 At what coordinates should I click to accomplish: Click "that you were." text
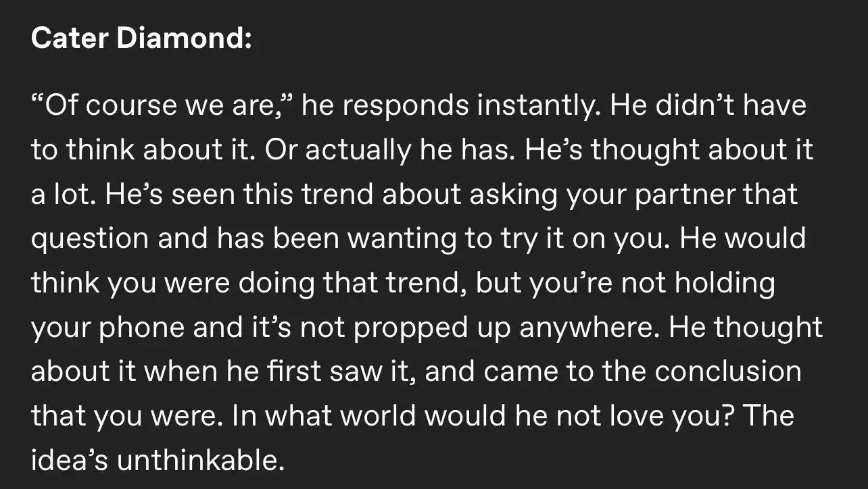click(127, 415)
